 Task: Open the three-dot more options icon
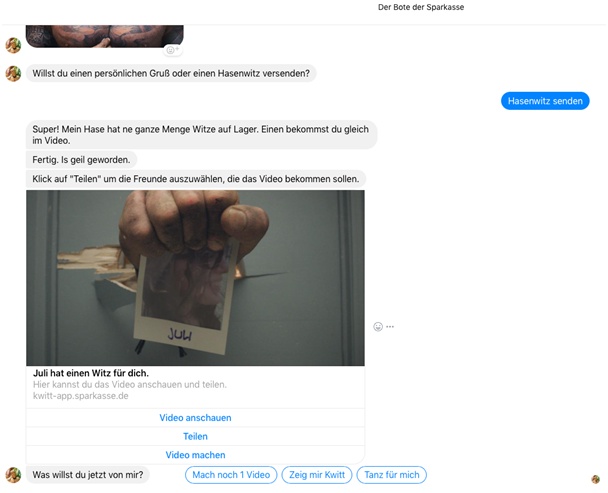[x=390, y=327]
